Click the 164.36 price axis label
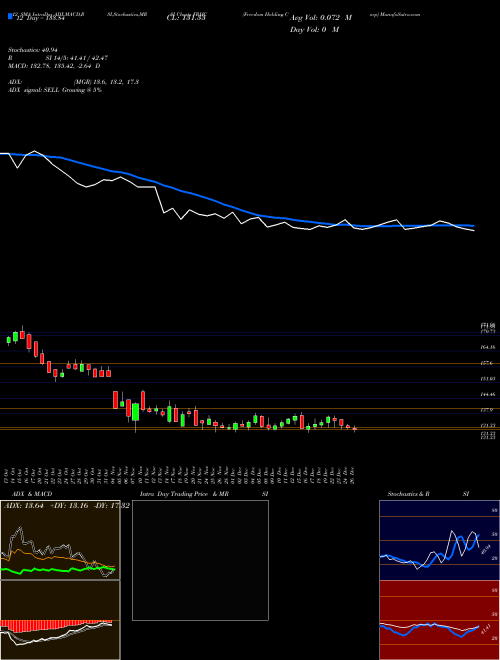 click(489, 347)
